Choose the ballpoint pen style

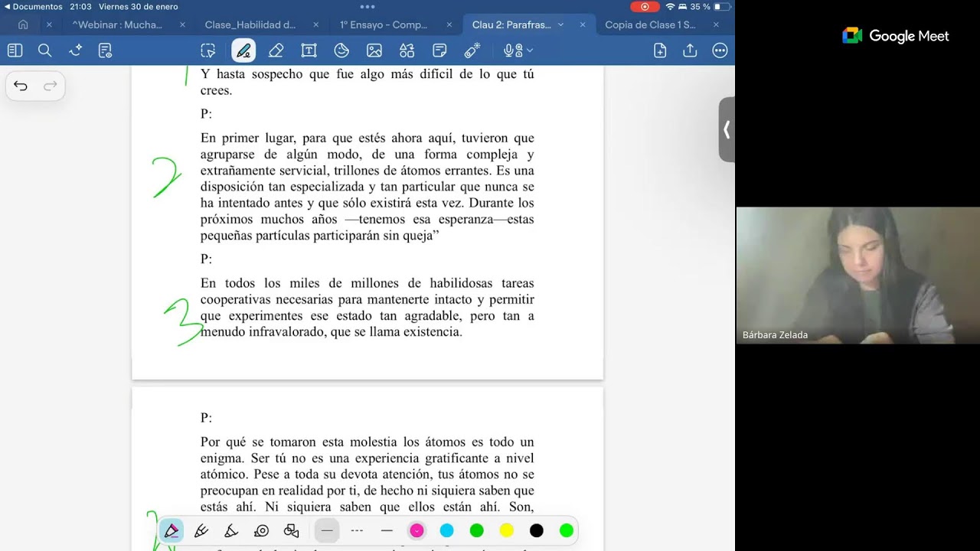pyautogui.click(x=201, y=530)
